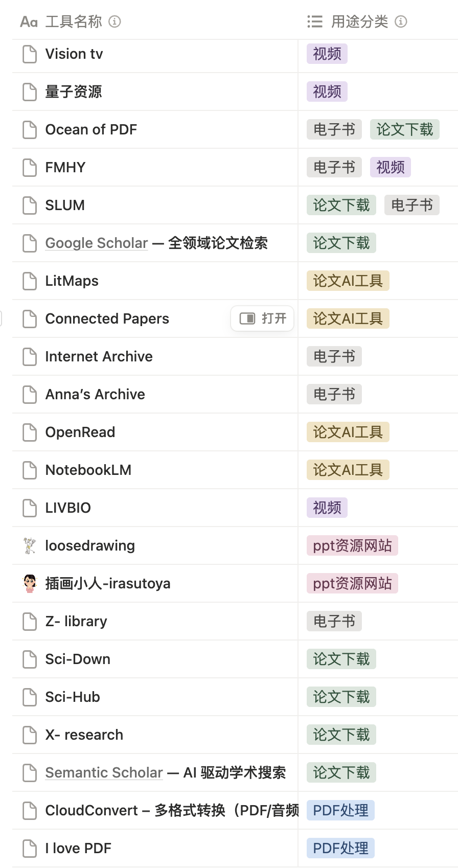Image resolution: width=458 pixels, height=868 pixels.
Task: Click the girl emoji icon for 插画小人-irasutoya
Action: tap(30, 583)
